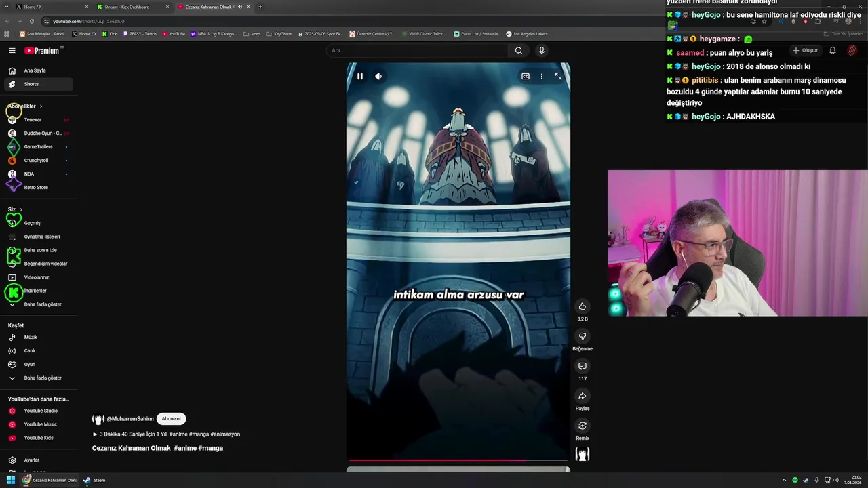Open Müzik in Keşfet section

39,338
